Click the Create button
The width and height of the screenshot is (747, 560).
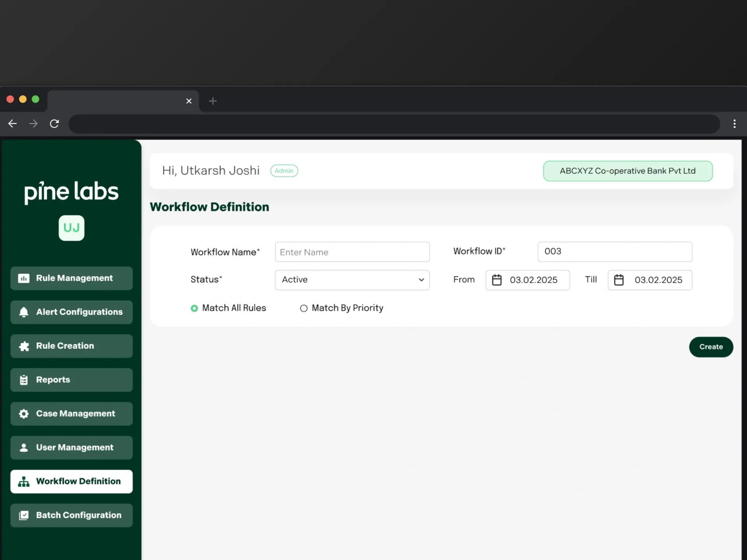click(x=711, y=347)
